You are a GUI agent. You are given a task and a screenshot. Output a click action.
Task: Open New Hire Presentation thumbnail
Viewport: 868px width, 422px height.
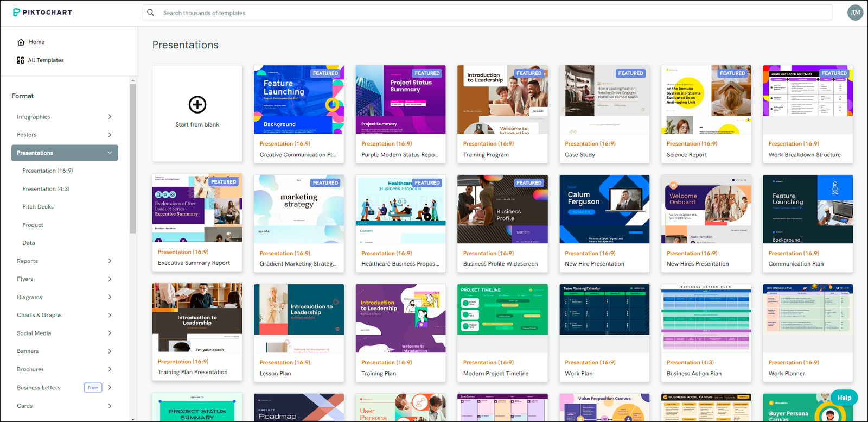pyautogui.click(x=604, y=209)
